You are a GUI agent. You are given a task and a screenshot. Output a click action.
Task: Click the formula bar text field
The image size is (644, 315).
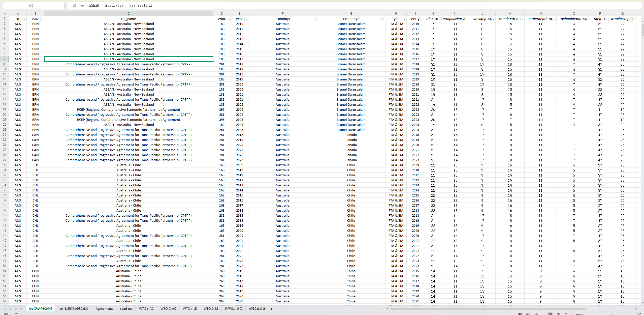click(353, 6)
